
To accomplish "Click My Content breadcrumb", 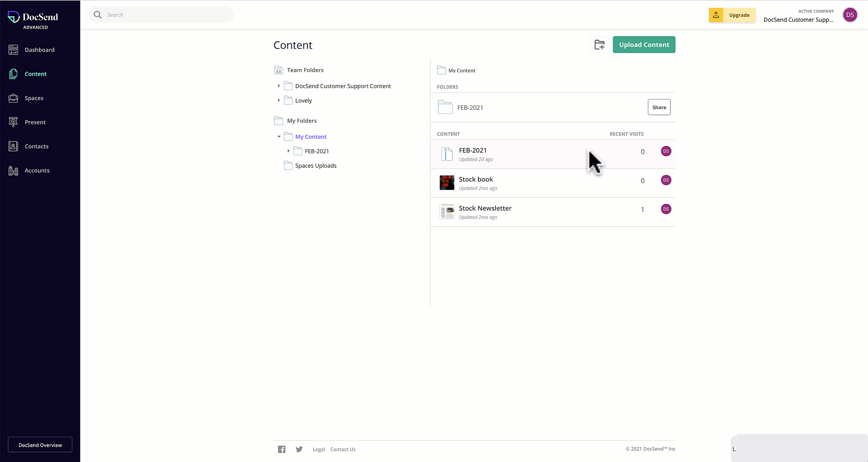I will coord(462,71).
